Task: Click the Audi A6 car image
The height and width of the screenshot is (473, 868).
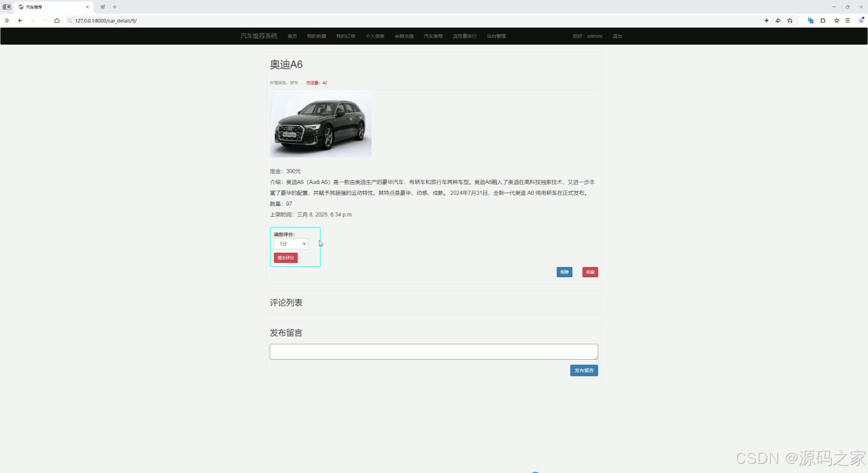Action: coord(320,124)
